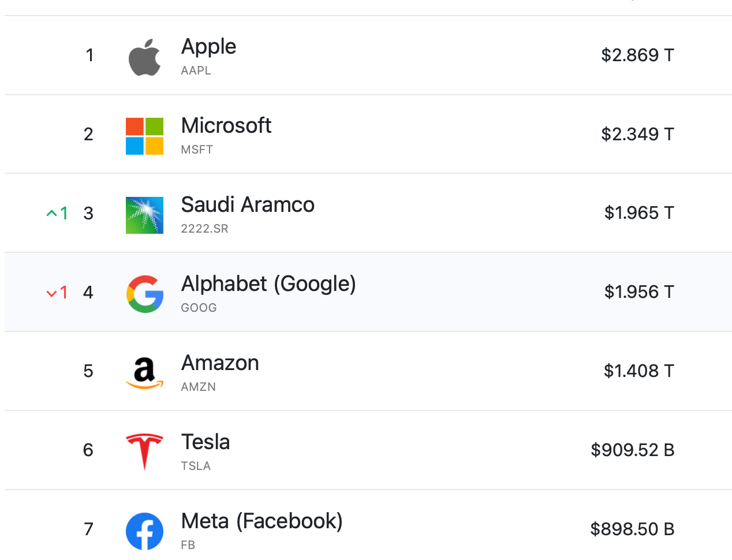The width and height of the screenshot is (732, 560).
Task: Open Alphabet (Google) company link
Action: pyautogui.click(x=268, y=284)
